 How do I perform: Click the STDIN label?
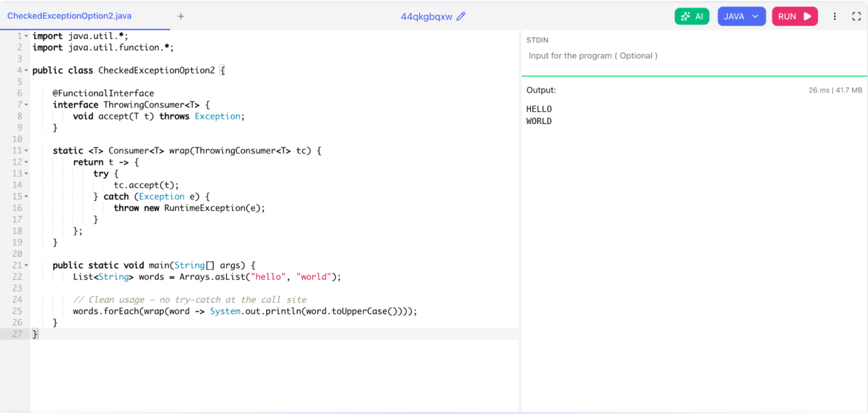[x=537, y=40]
